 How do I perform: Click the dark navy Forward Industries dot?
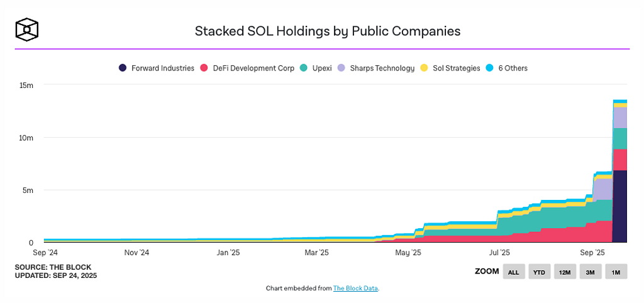point(123,68)
